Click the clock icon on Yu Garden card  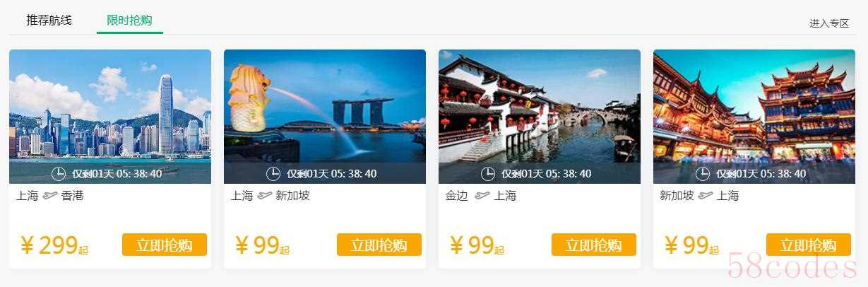[703, 174]
